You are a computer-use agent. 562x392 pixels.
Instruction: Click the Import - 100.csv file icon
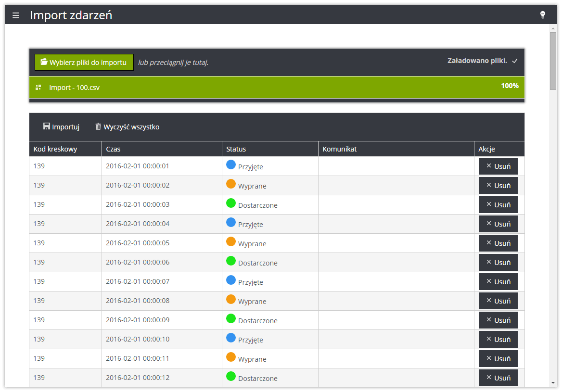coord(38,88)
